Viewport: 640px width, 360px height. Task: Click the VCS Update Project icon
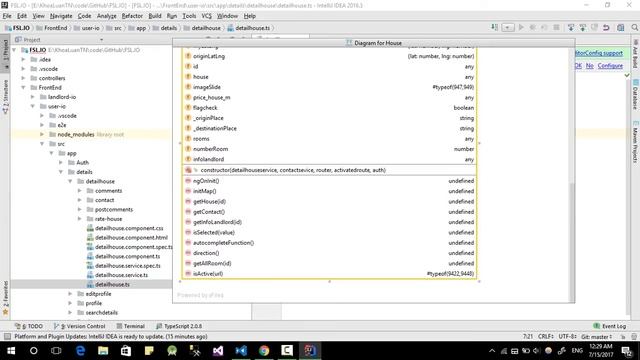pos(571,27)
